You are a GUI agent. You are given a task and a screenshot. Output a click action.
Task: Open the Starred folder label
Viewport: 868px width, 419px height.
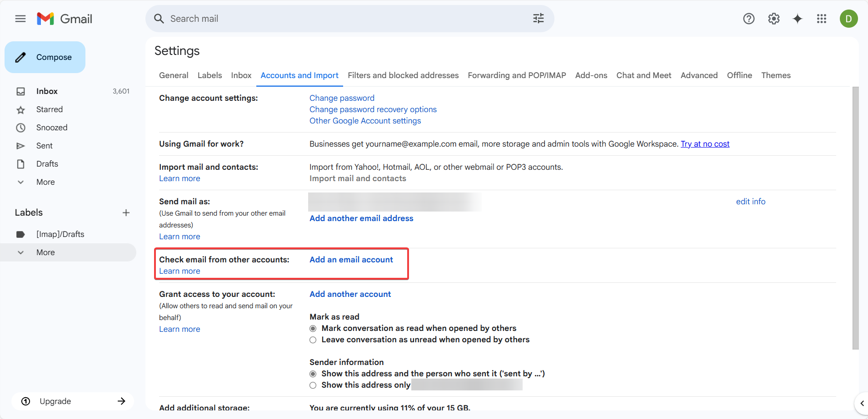pos(50,109)
